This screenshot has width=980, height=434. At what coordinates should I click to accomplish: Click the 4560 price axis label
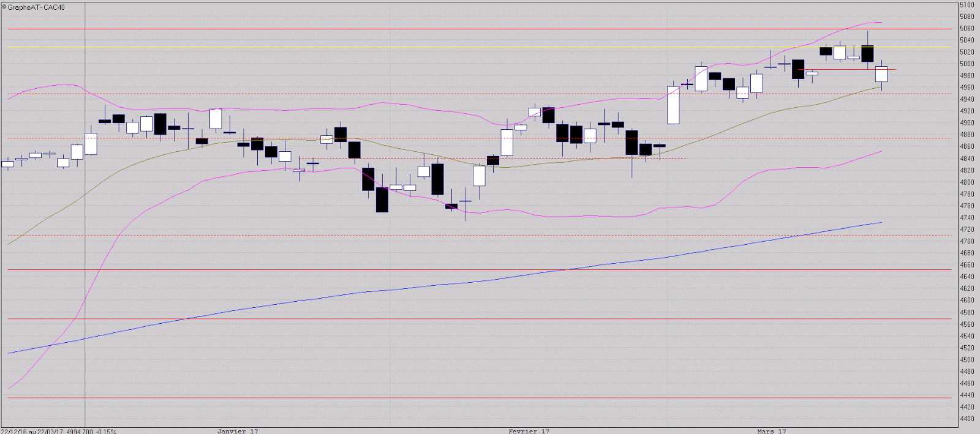point(967,324)
